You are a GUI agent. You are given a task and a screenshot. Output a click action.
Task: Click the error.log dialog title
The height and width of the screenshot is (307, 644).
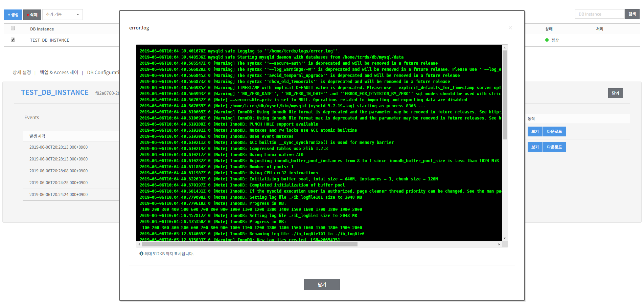click(x=139, y=28)
